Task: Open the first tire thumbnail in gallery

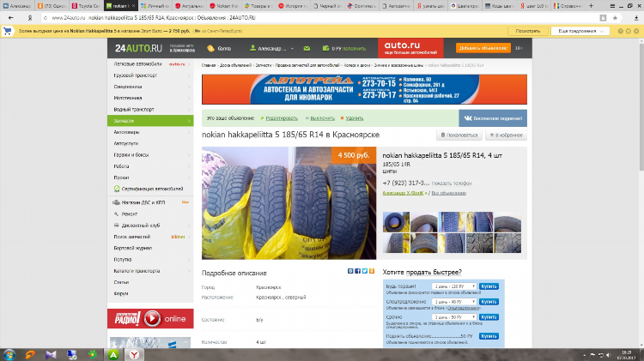Action: tap(396, 222)
